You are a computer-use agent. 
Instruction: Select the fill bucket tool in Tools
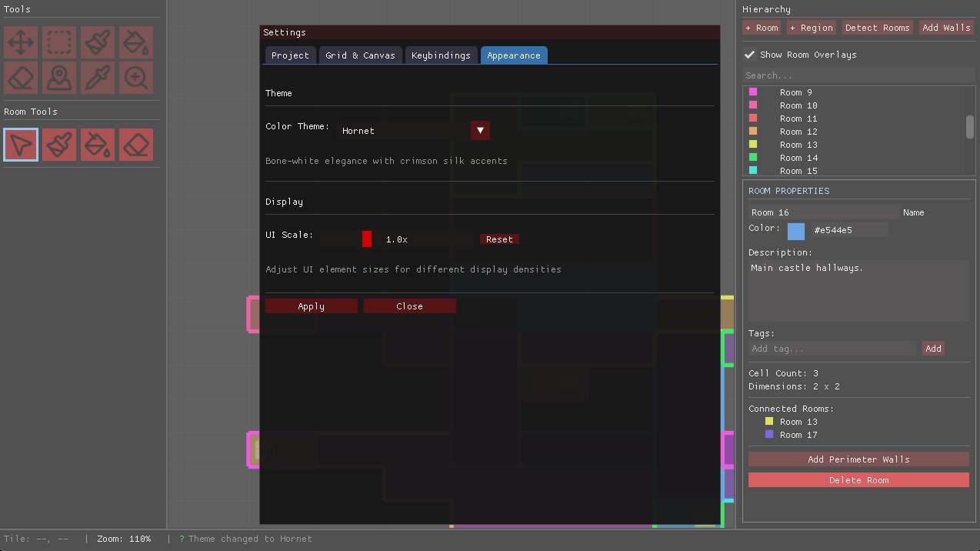[x=136, y=42]
